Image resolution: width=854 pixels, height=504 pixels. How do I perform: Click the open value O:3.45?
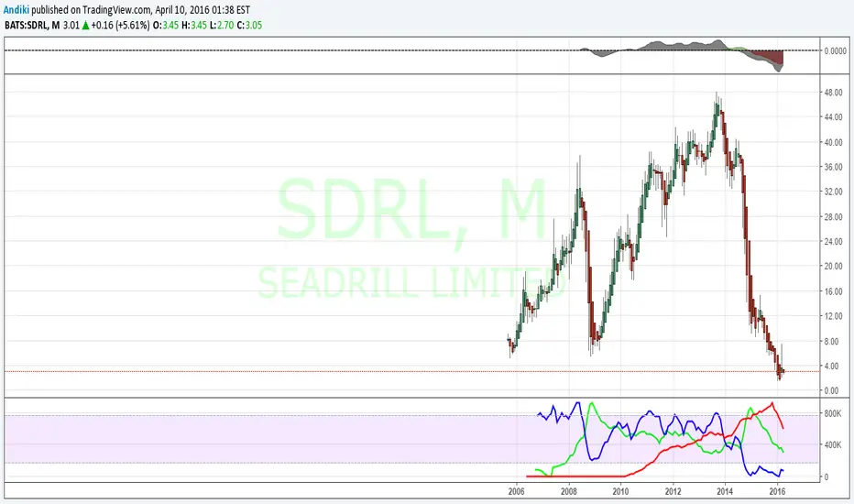(166, 25)
